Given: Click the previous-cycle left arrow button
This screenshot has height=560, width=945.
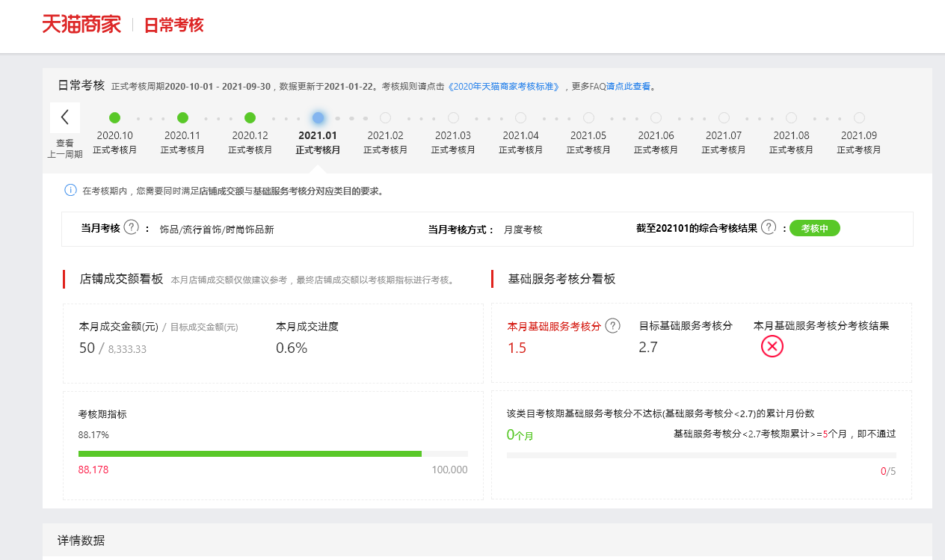Looking at the screenshot, I should point(65,117).
